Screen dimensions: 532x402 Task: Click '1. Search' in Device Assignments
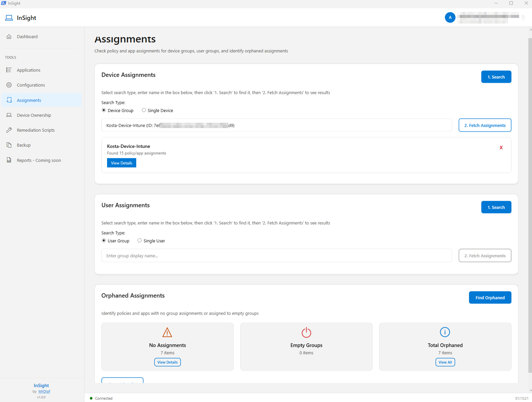click(x=496, y=77)
